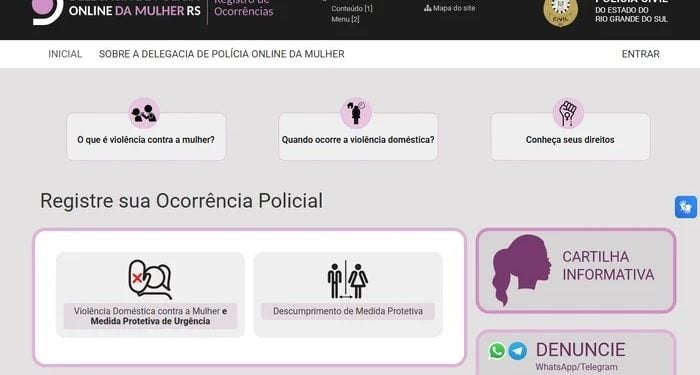Click the two-people violence icon
Screen dimensions: 700x375
[144, 113]
